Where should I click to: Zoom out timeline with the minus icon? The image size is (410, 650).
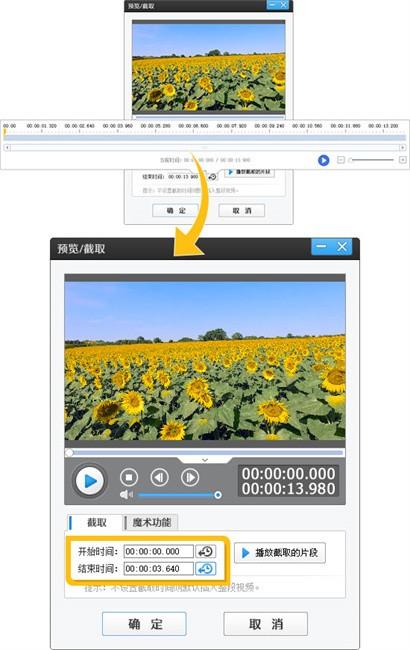[x=341, y=160]
